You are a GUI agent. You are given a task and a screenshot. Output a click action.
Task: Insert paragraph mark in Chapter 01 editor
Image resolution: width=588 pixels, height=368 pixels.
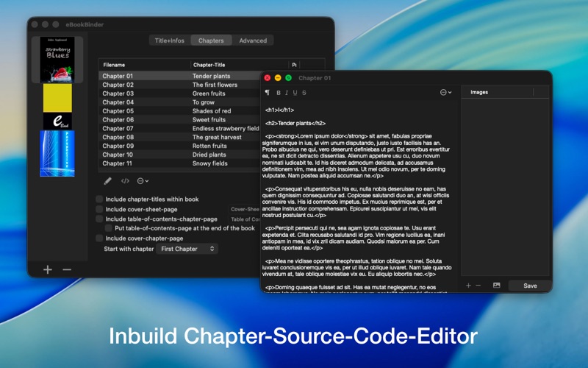267,93
